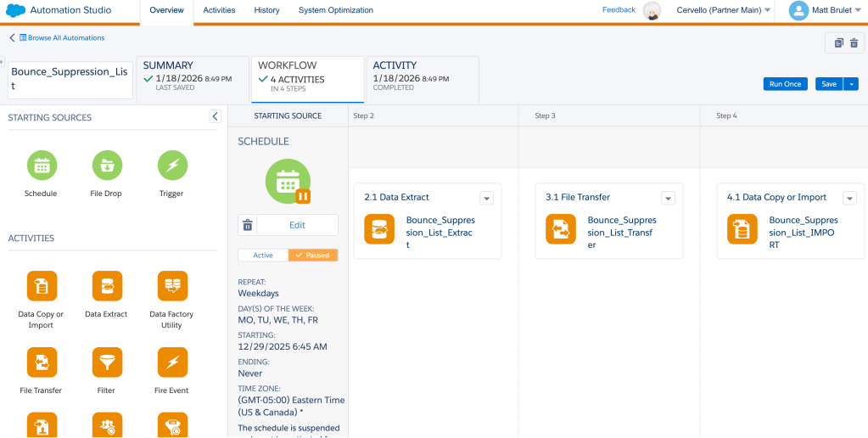
Task: Collapse the left activities panel
Action: point(215,116)
